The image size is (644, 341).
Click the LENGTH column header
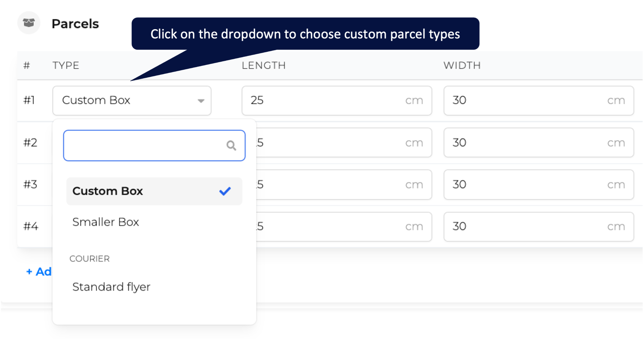264,65
